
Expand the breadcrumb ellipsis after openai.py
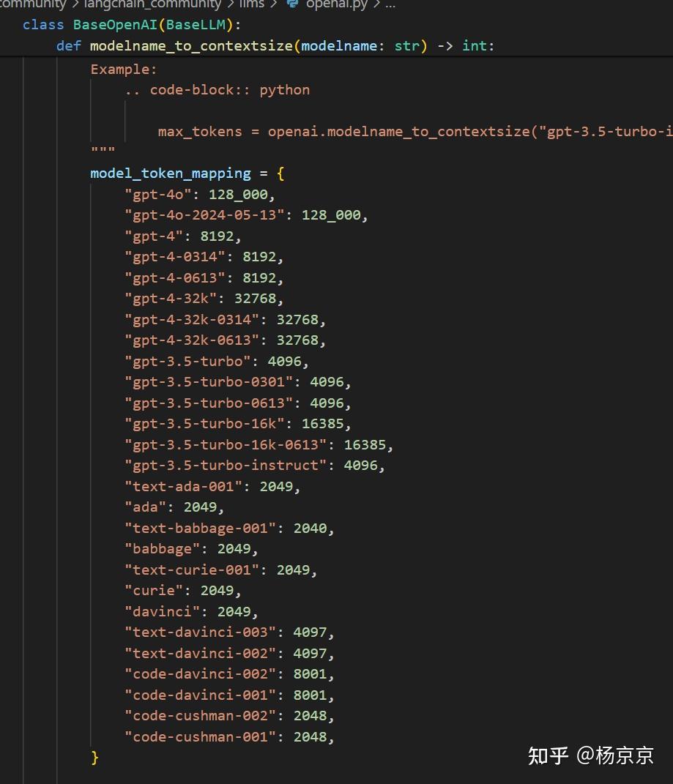point(390,4)
